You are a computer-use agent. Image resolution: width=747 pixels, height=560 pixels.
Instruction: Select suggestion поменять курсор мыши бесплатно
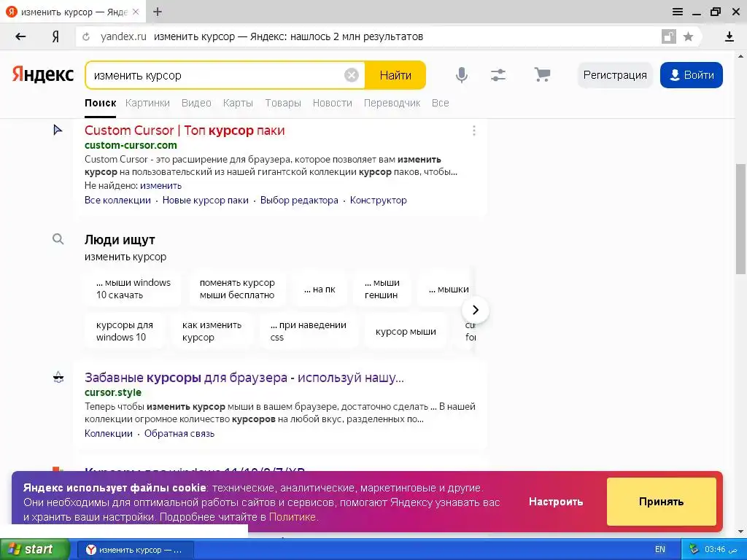237,289
